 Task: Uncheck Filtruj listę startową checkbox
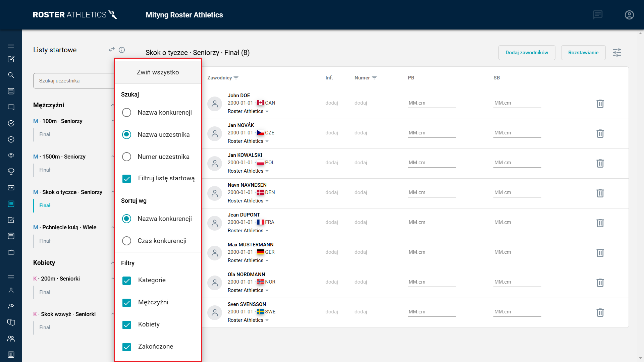point(126,179)
